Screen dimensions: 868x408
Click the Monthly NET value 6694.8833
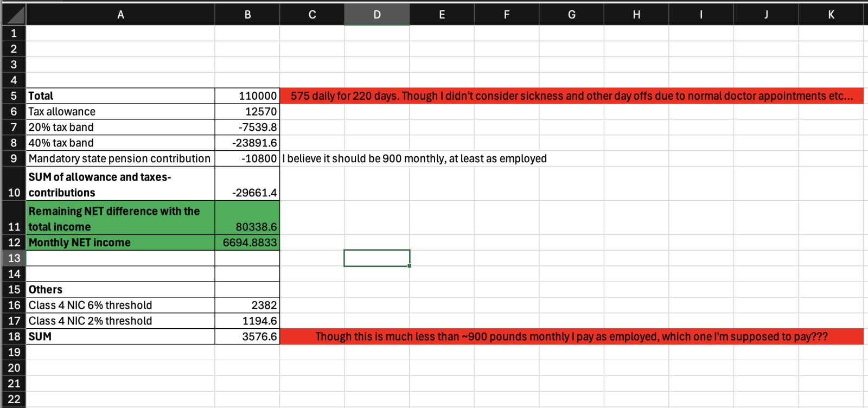[247, 243]
